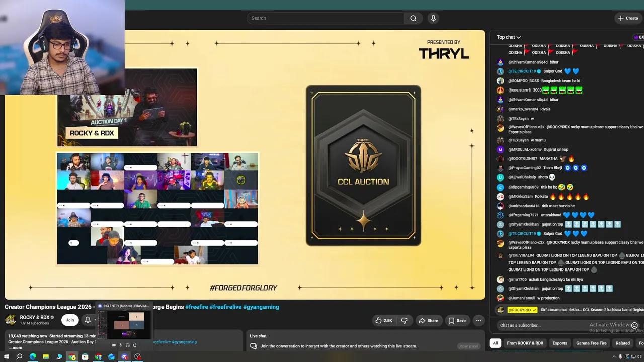Select the Esports filter chip

559,343
